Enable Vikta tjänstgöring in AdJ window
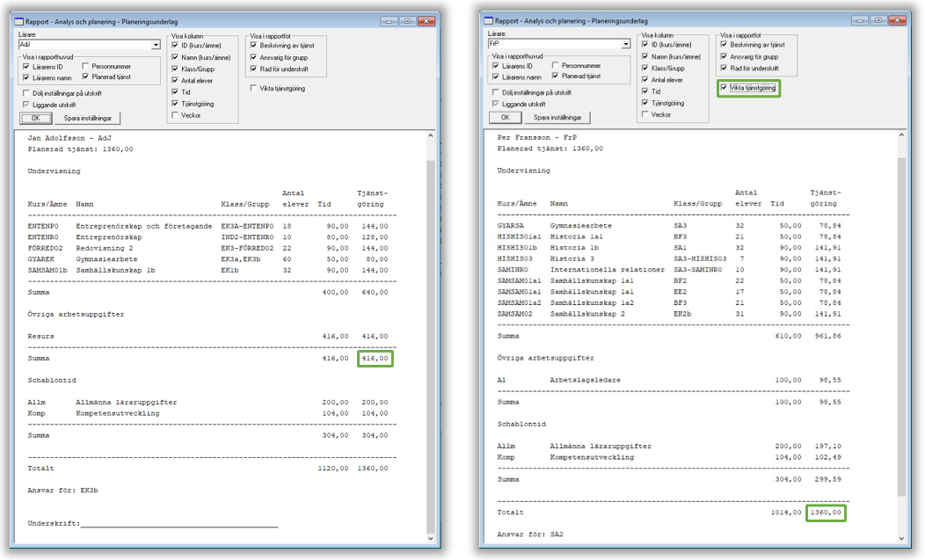The image size is (925, 560). pos(253,88)
